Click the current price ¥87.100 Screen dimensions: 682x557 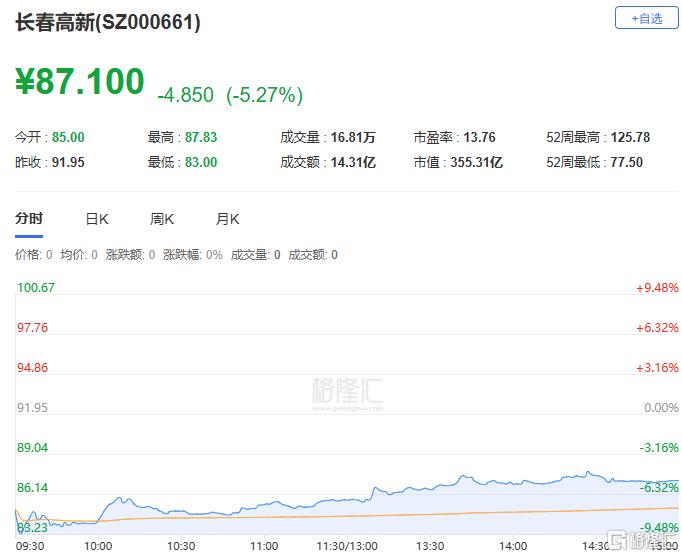80,81
